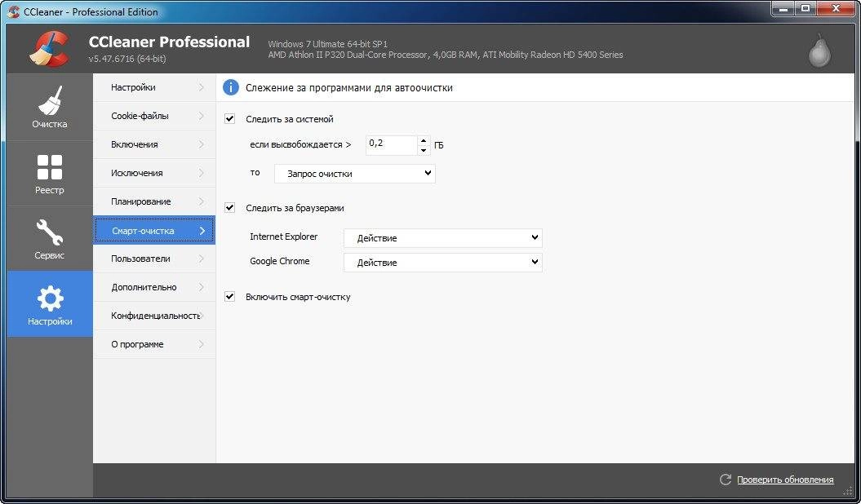Click the pear icon in header corner

coord(819,51)
